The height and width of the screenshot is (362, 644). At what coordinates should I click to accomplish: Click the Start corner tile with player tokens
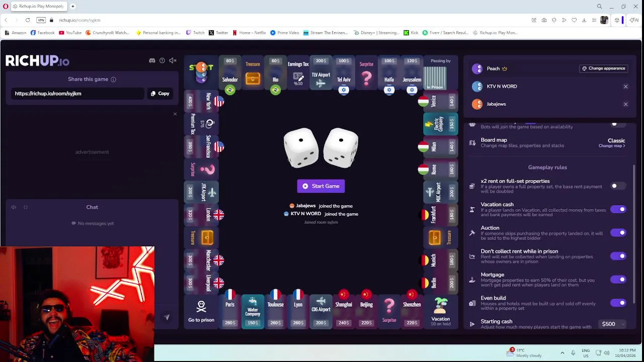click(x=201, y=73)
